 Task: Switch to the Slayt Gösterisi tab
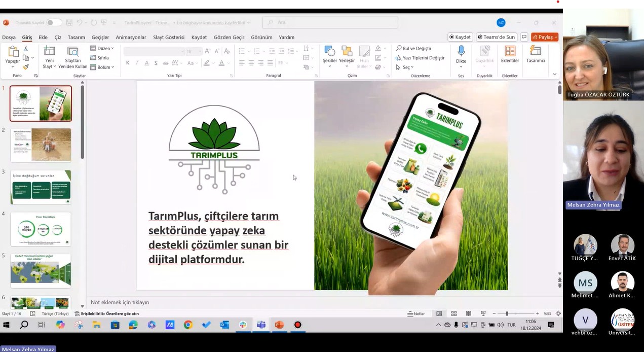click(169, 37)
